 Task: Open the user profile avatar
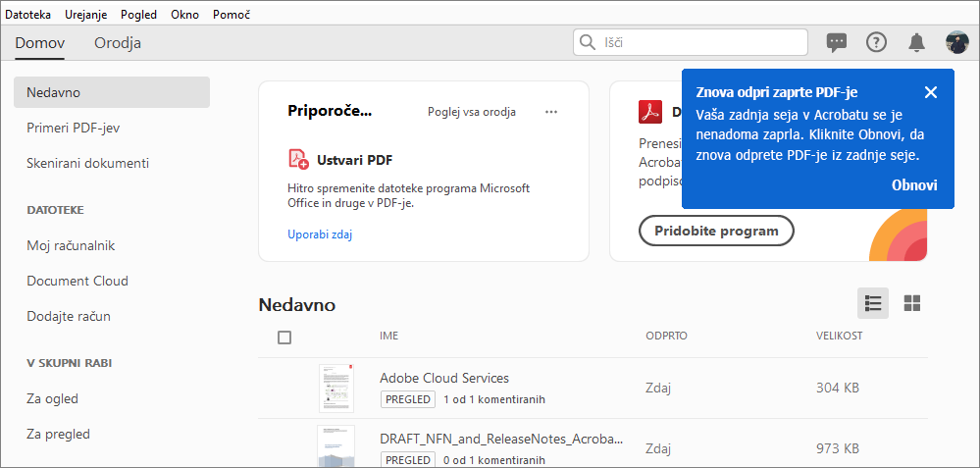[956, 42]
